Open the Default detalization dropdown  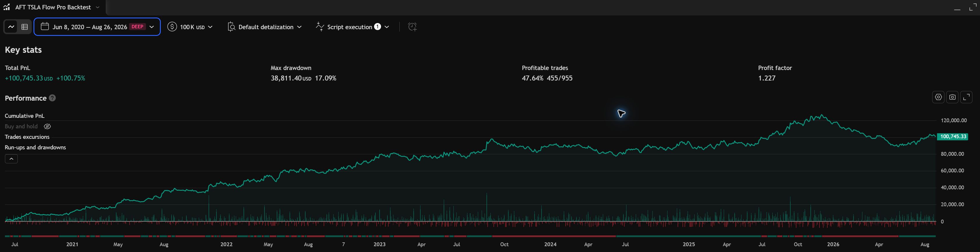click(265, 27)
